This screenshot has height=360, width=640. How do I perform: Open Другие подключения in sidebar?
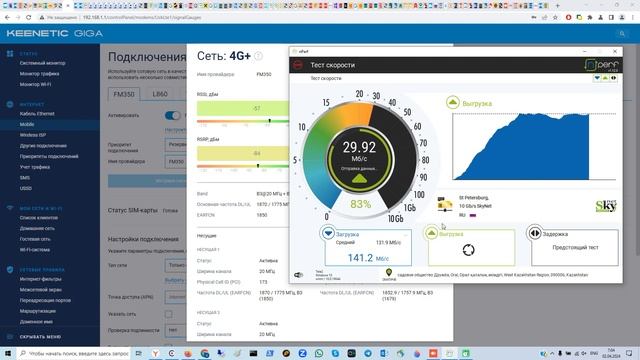tap(43, 146)
